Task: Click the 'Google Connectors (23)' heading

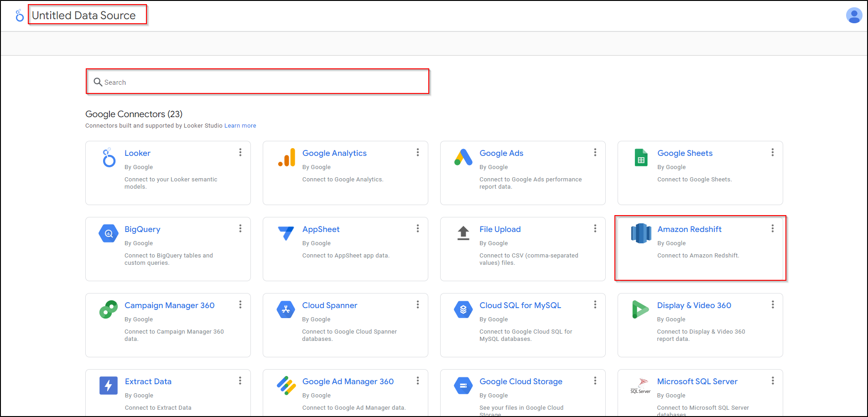Action: (x=134, y=114)
